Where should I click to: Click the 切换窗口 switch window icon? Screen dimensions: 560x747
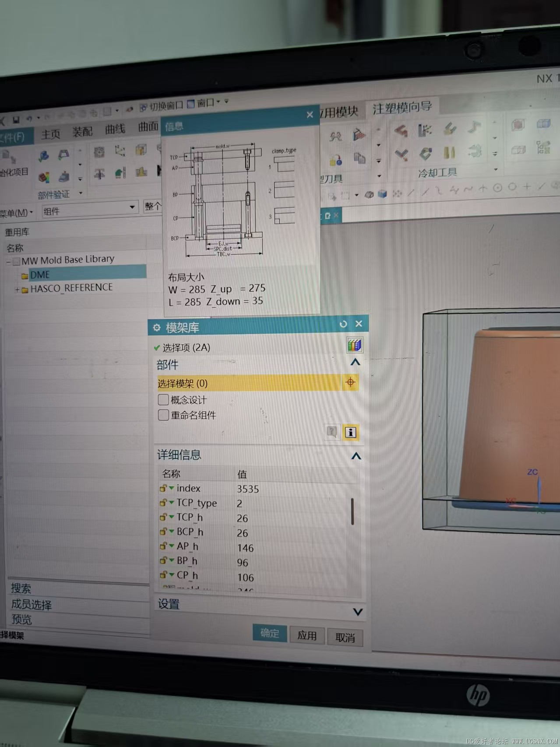click(x=143, y=107)
